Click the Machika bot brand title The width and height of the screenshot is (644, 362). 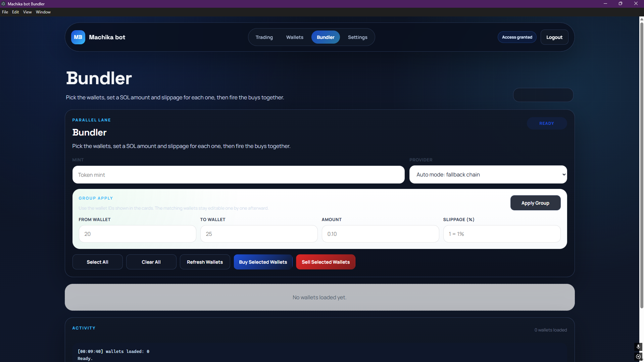coord(107,37)
